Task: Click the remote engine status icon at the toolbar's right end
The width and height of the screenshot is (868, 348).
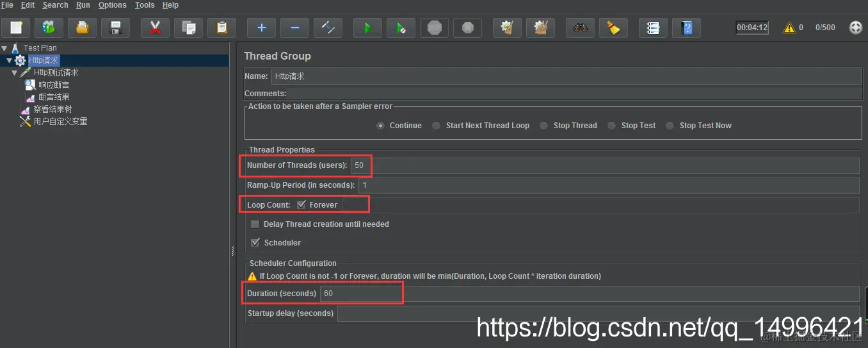Action: click(855, 28)
